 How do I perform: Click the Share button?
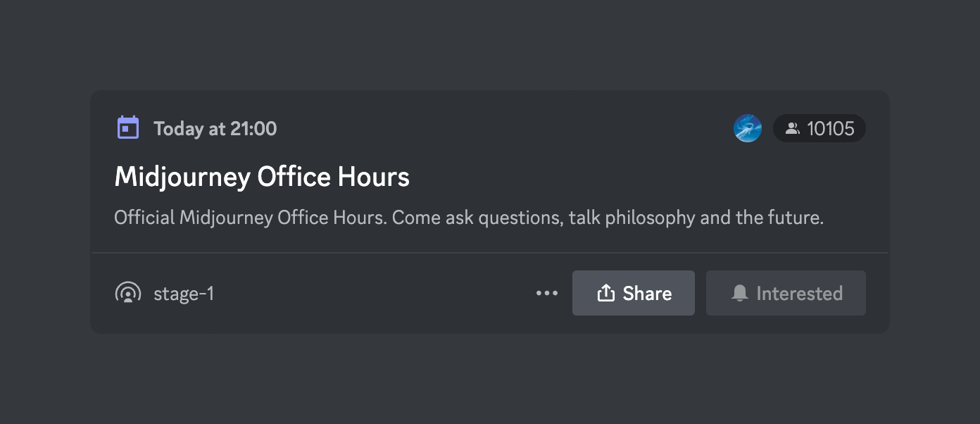pyautogui.click(x=633, y=293)
